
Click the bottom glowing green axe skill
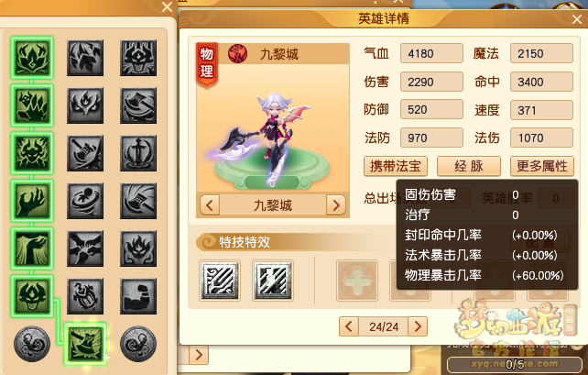tap(85, 344)
